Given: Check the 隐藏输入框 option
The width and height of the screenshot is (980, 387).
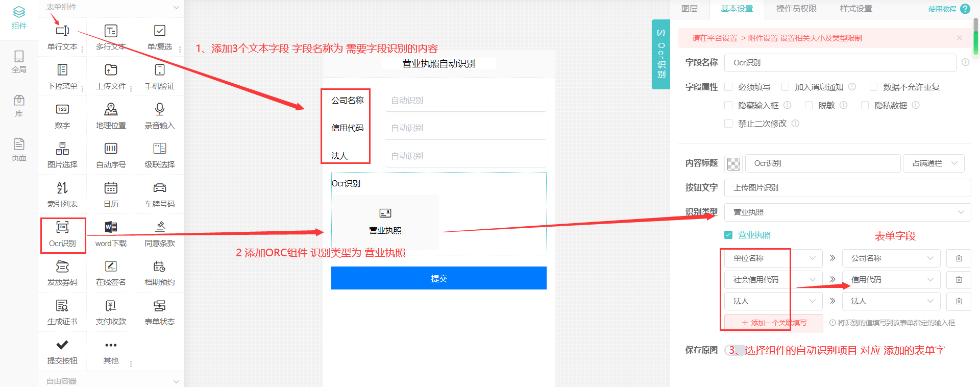Looking at the screenshot, I should coord(728,105).
